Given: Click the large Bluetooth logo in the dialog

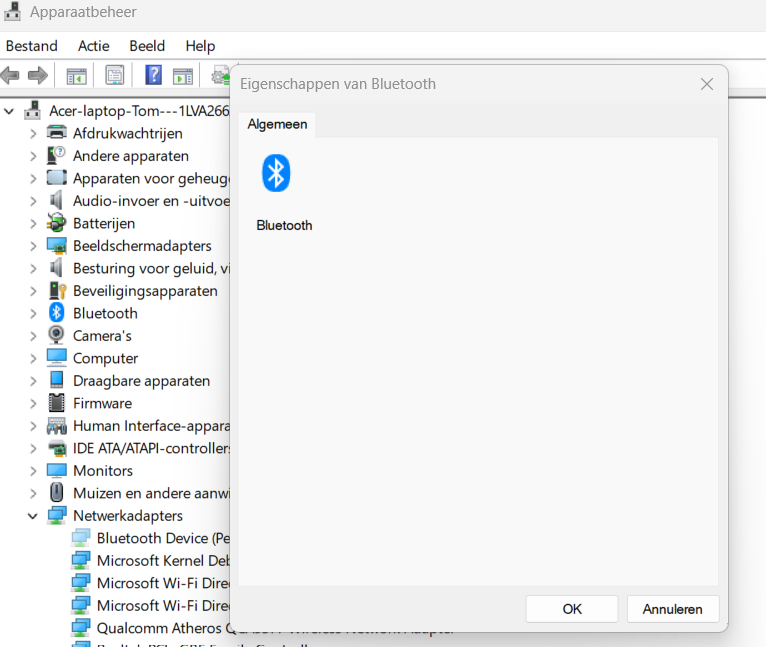Looking at the screenshot, I should click(x=276, y=173).
